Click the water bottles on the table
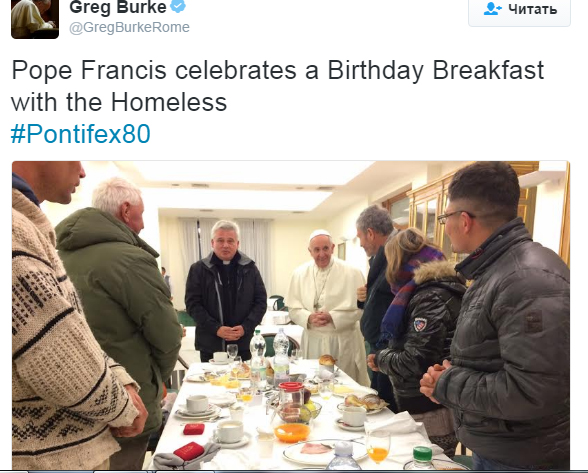588x473 pixels. 269,358
